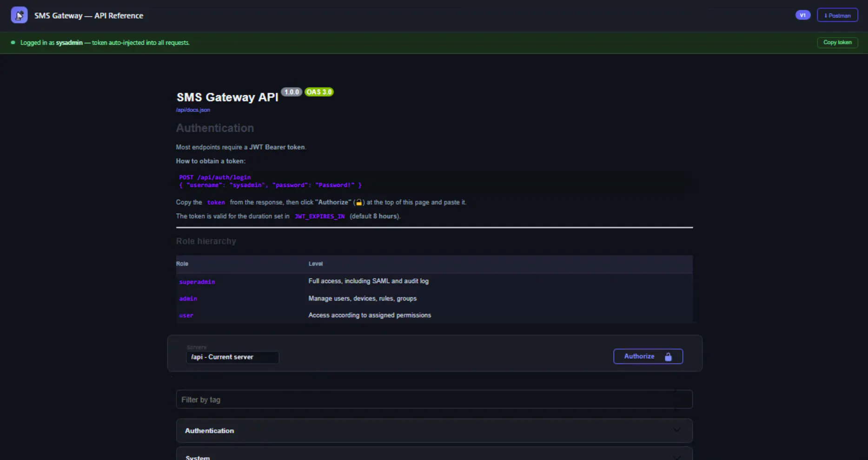This screenshot has height=460, width=868.
Task: Click the v1 version badge
Action: [802, 15]
